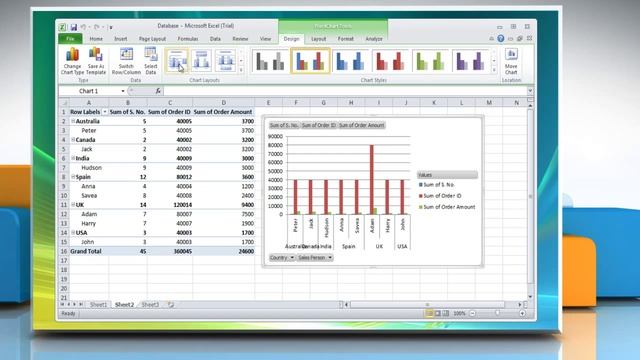
Task: Open Row Labels filter dropdown
Action: (104, 112)
